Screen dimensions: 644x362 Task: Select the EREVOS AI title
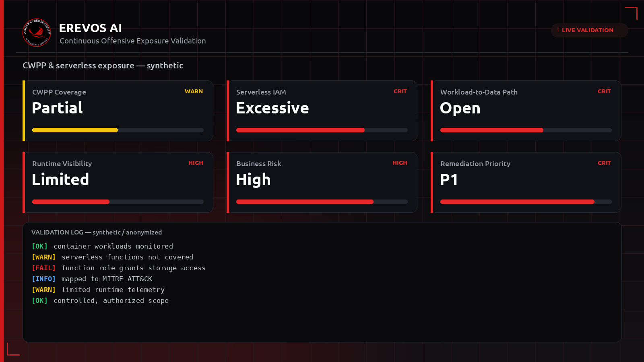point(91,28)
